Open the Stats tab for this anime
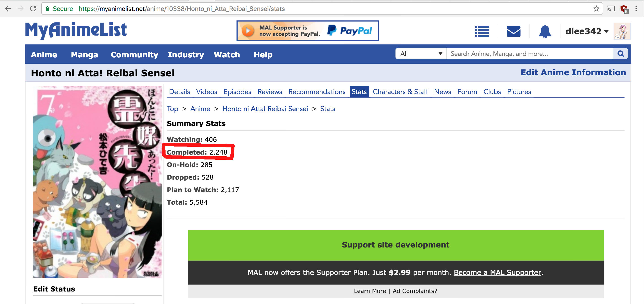Screen dimensions: 644x304 click(359, 92)
